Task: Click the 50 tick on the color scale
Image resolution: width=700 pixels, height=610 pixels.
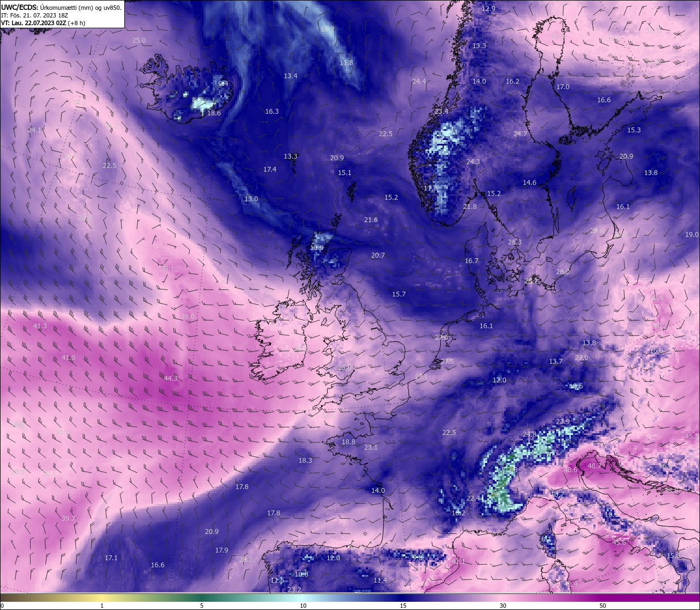Action: click(603, 606)
